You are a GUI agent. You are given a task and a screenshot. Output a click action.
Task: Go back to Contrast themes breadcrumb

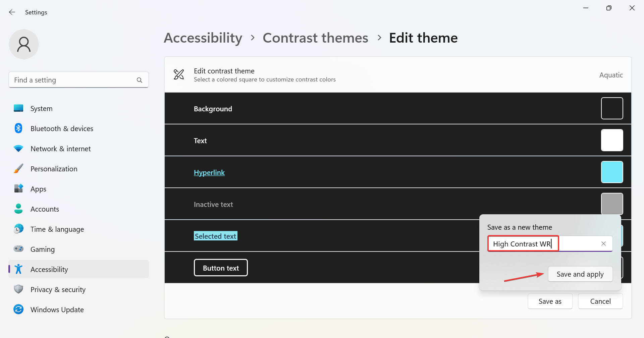coord(315,38)
